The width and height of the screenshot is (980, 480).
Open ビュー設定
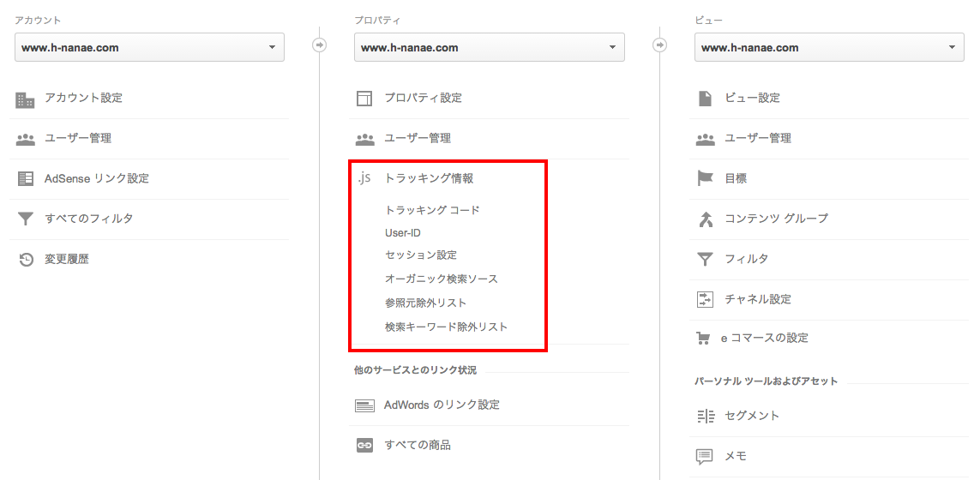point(752,98)
